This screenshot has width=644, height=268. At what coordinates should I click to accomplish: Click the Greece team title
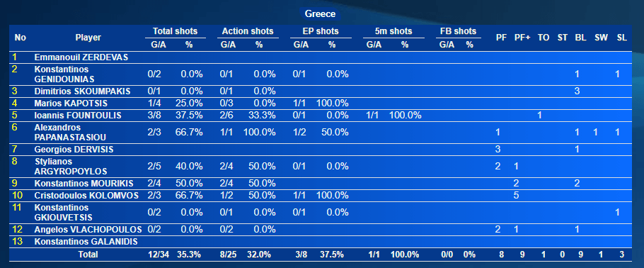[x=321, y=14]
